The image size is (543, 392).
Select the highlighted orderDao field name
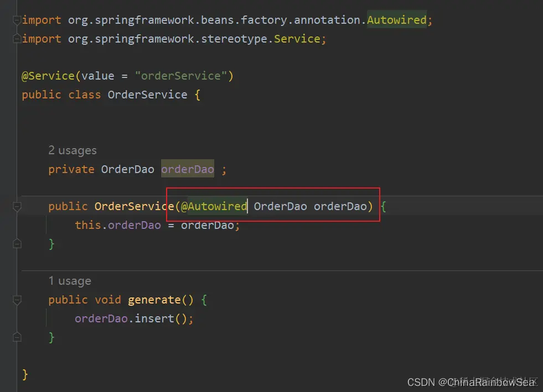tap(187, 169)
